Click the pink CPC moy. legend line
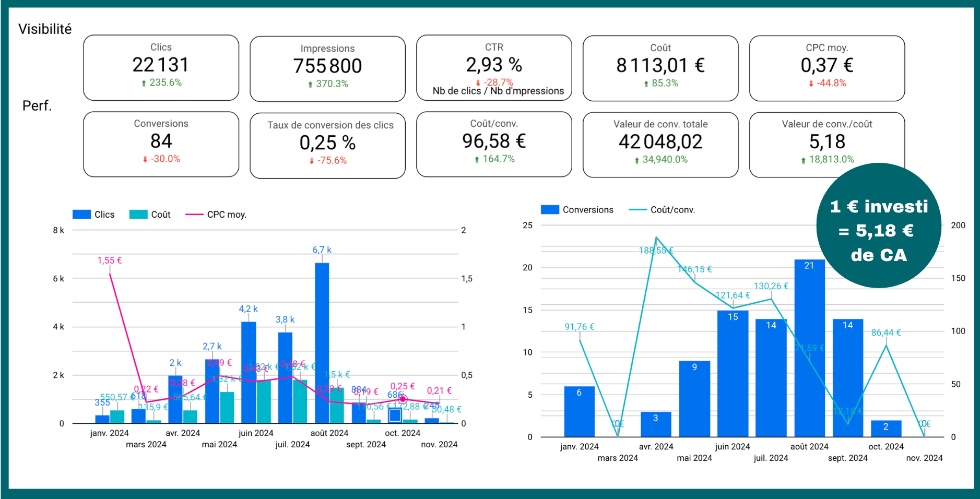Viewport: 980px width, 499px height. (194, 215)
